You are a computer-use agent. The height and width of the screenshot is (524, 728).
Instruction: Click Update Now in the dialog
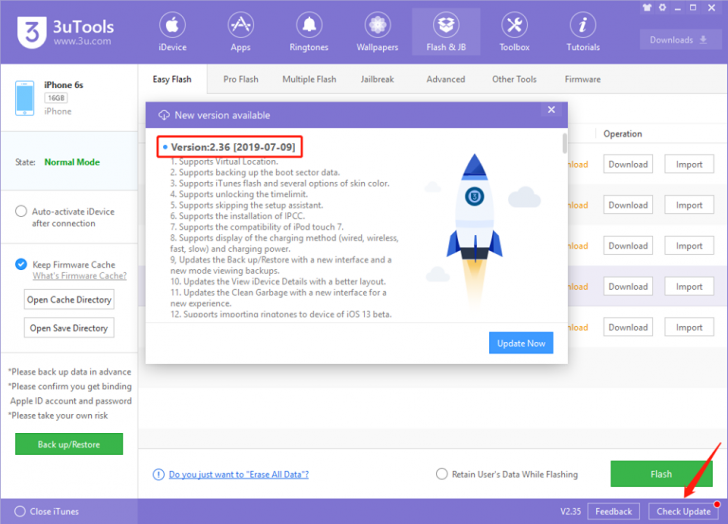coord(521,343)
